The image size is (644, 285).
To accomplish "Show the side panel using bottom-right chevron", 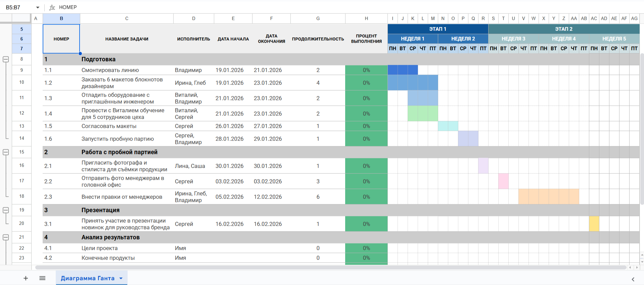I will point(633,279).
